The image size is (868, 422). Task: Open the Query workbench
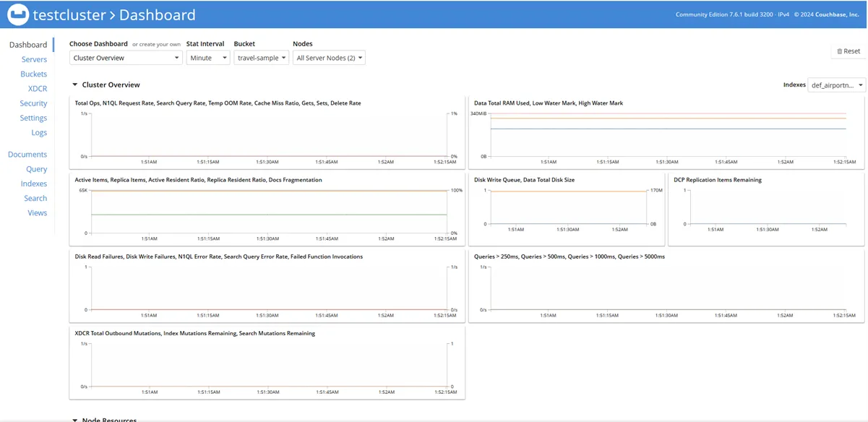click(37, 169)
